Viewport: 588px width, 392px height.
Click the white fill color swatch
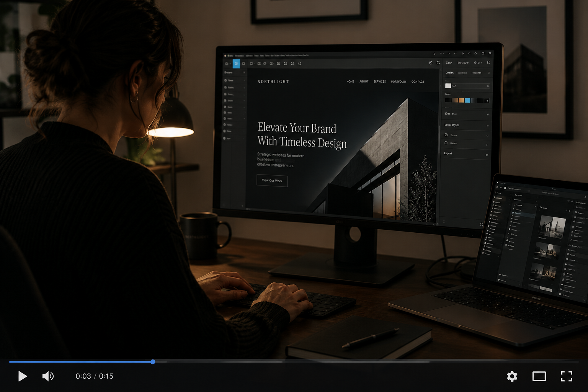tap(448, 86)
